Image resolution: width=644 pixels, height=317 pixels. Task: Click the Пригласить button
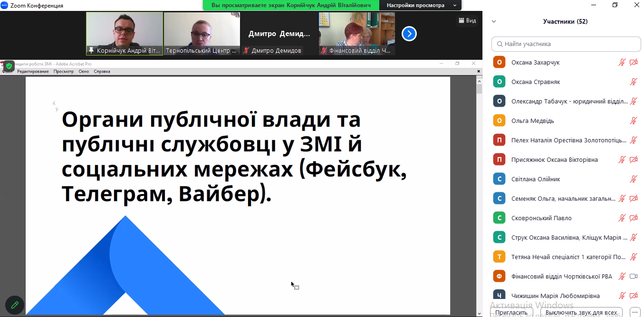point(511,313)
